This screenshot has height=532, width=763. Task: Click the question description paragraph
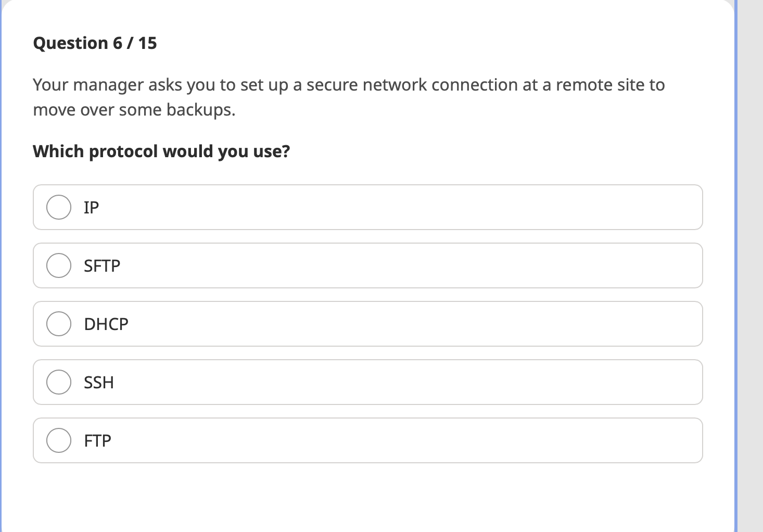pos(349,97)
